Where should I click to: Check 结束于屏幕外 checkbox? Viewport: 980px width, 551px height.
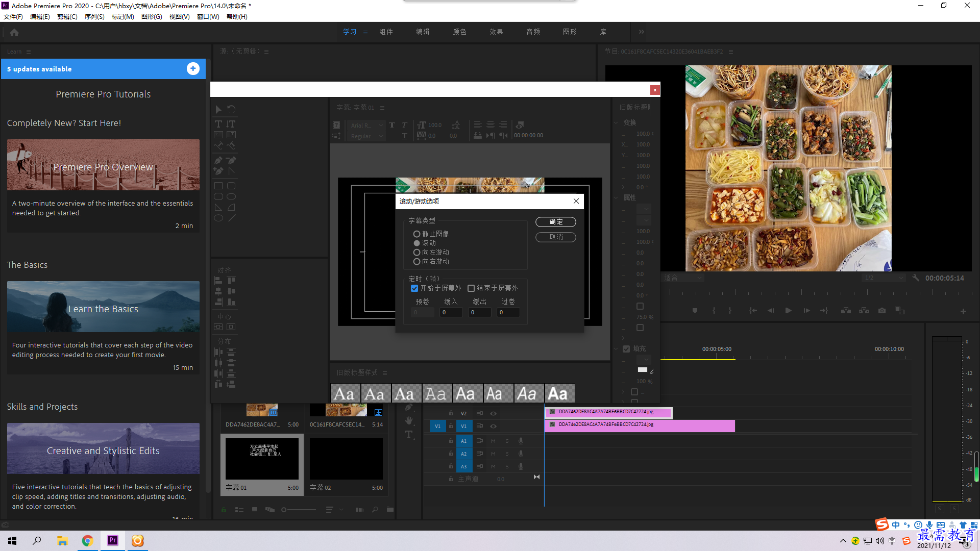tap(471, 288)
